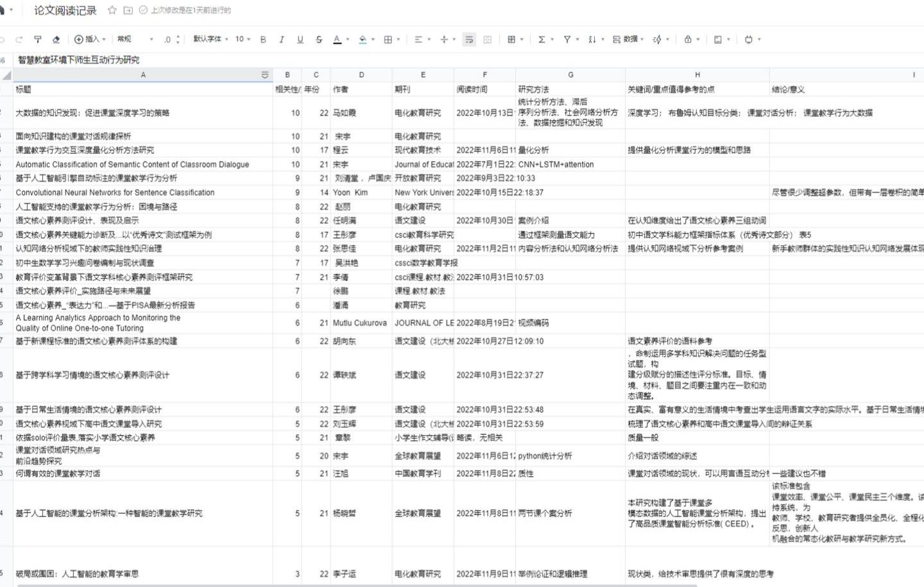Click the Redo arrow in the toolbar
The image size is (924, 587).
pos(19,39)
